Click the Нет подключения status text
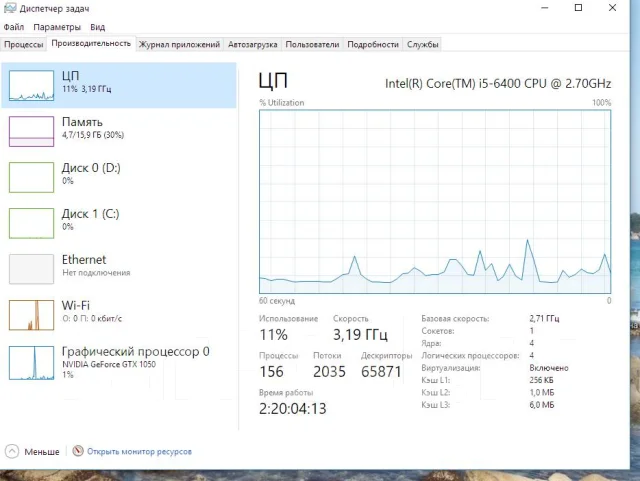The height and width of the screenshot is (481, 640). pos(96,272)
